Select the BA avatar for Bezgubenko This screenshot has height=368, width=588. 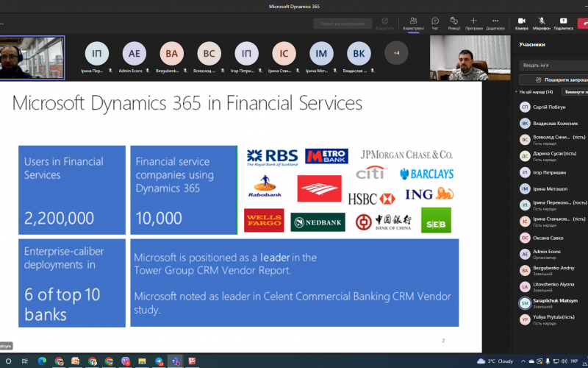(x=172, y=54)
